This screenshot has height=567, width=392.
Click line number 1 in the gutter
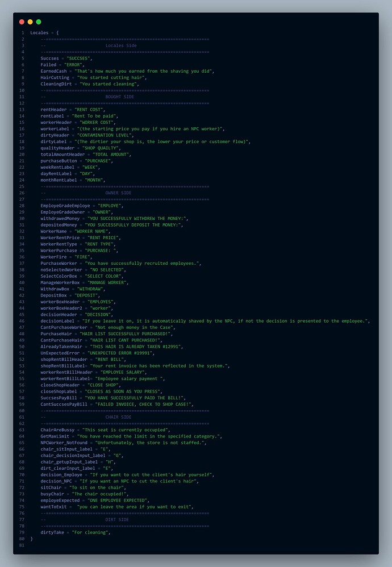pyautogui.click(x=23, y=33)
